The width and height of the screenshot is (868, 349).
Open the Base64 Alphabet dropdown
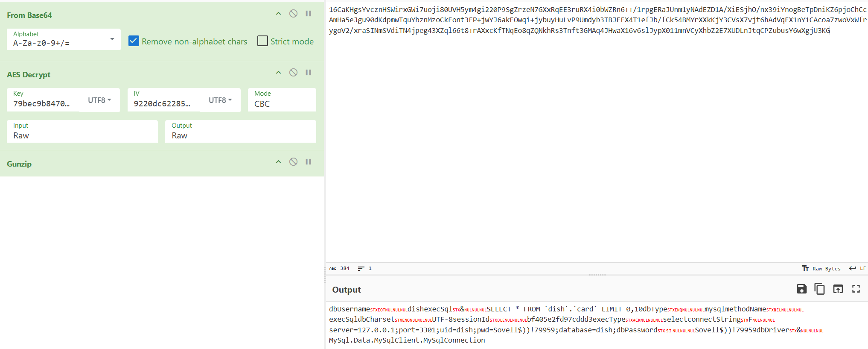[x=112, y=39]
